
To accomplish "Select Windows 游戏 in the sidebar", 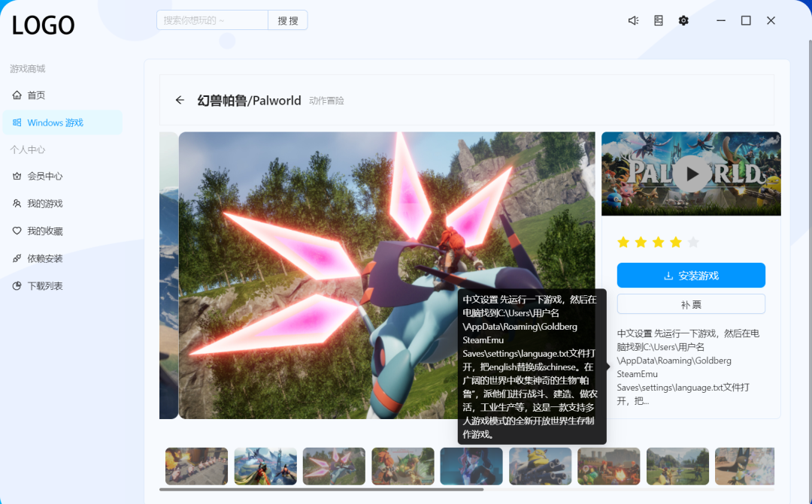I will tap(62, 122).
